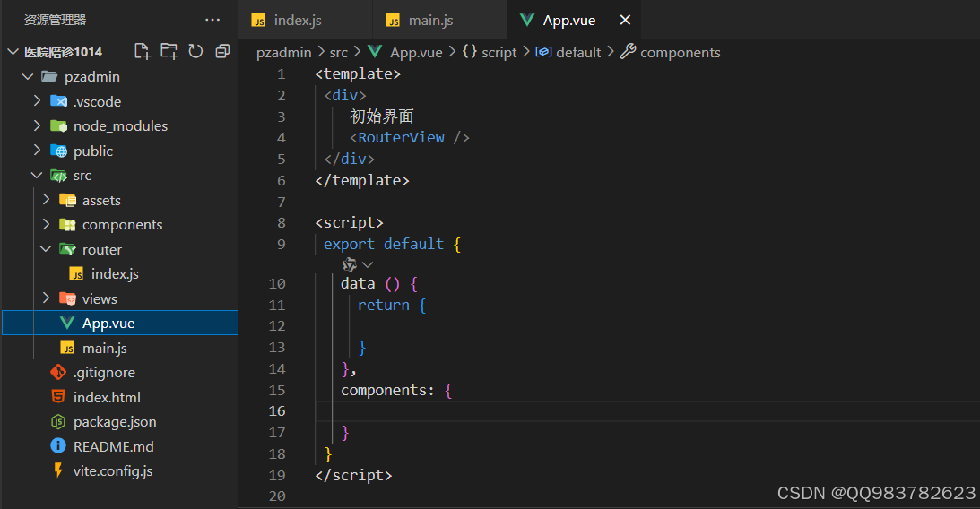Click the JS icon on main.js tab
The width and height of the screenshot is (980, 509).
pos(393,21)
